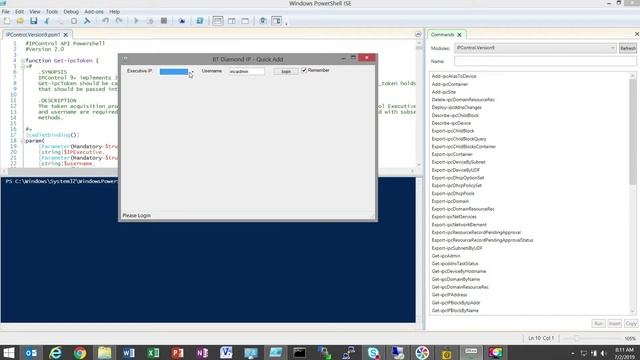Image resolution: width=640 pixels, height=360 pixels.
Task: Click the login button in Quick Add
Action: click(x=286, y=71)
